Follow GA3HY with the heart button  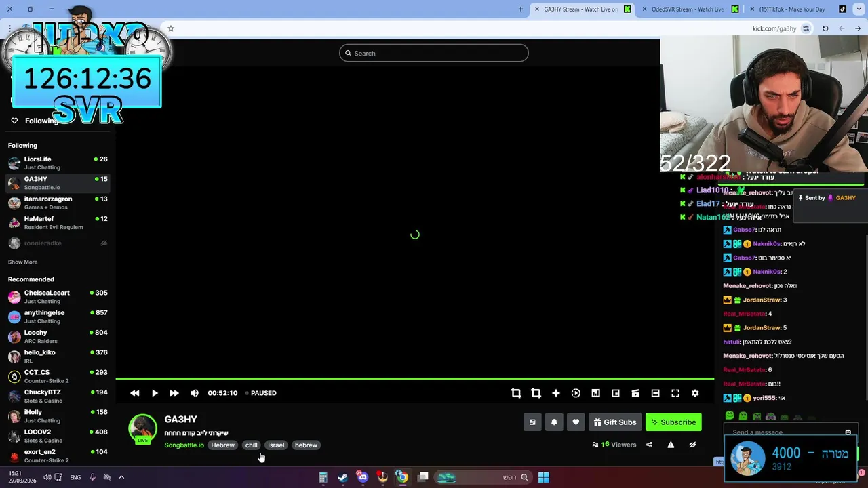[x=576, y=422]
